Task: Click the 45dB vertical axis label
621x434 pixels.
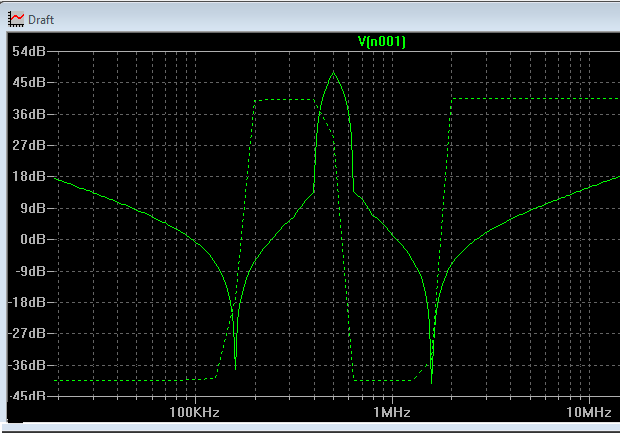Action: (28, 82)
